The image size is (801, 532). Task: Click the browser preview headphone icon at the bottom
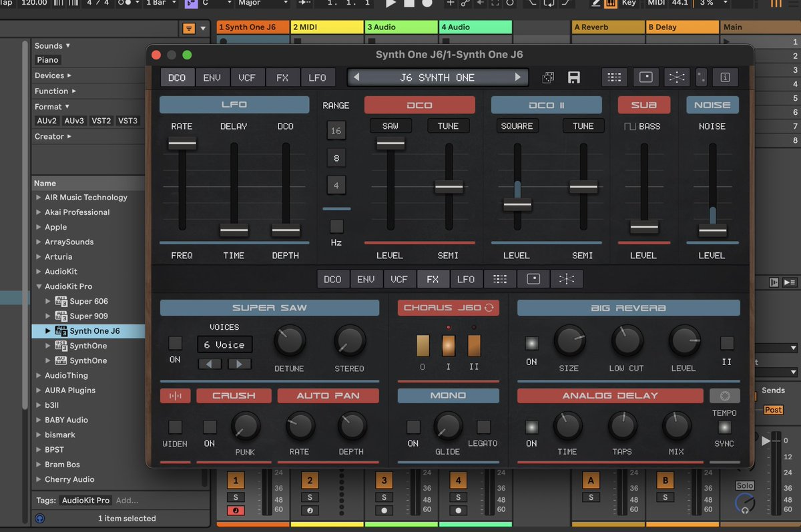point(39,518)
